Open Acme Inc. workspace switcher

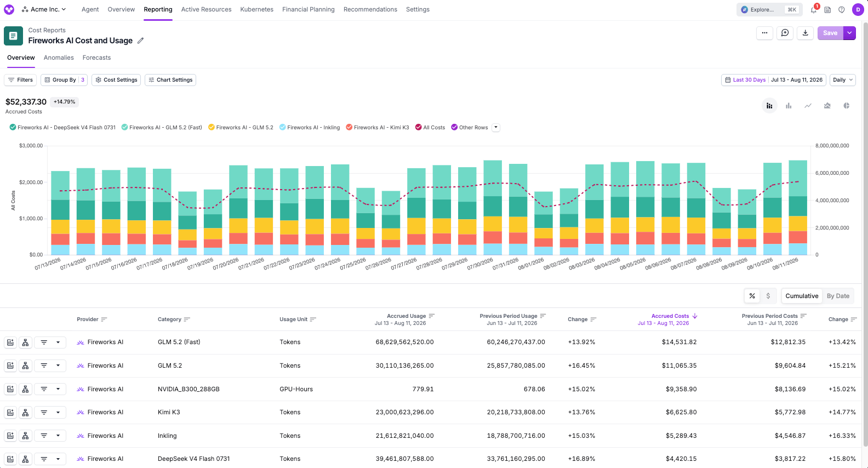point(44,9)
